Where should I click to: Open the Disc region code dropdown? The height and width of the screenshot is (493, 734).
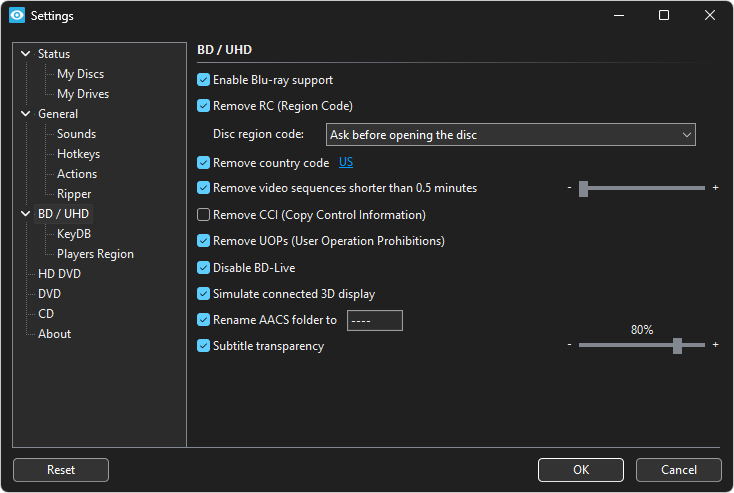[511, 135]
